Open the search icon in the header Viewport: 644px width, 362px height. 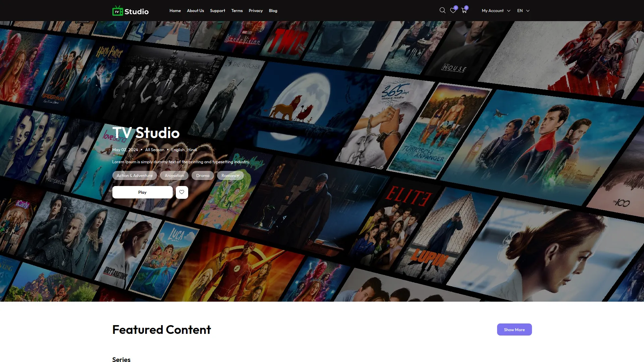[x=442, y=10]
